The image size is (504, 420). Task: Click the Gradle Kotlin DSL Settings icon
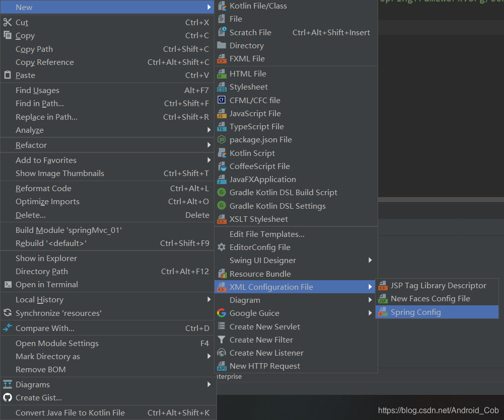point(222,206)
